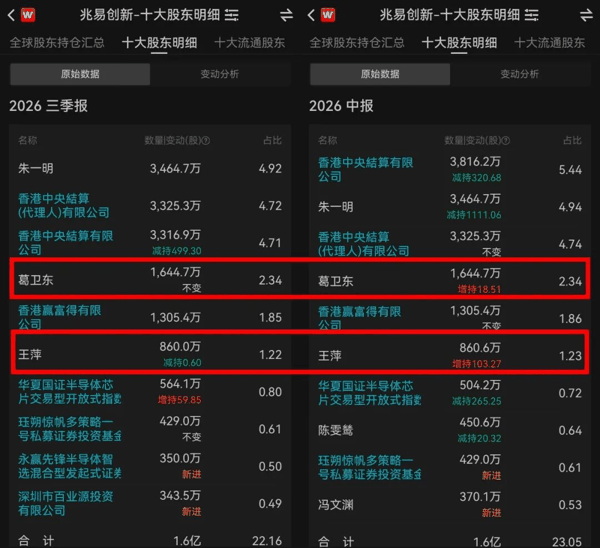
Task: Tap 增持59.85 change value in 三季报 list
Action: tap(179, 400)
